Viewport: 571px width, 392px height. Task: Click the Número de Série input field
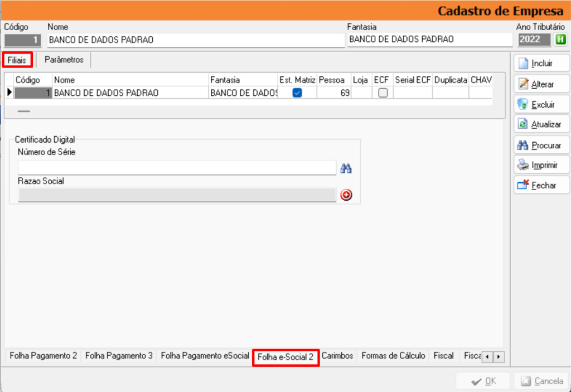click(x=177, y=168)
